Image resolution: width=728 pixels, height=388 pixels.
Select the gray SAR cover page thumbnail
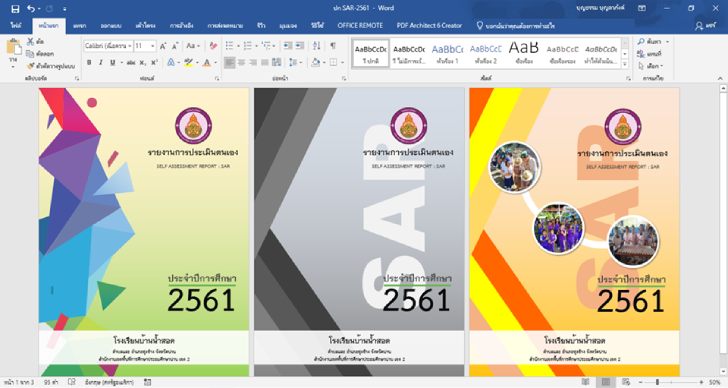pos(359,232)
